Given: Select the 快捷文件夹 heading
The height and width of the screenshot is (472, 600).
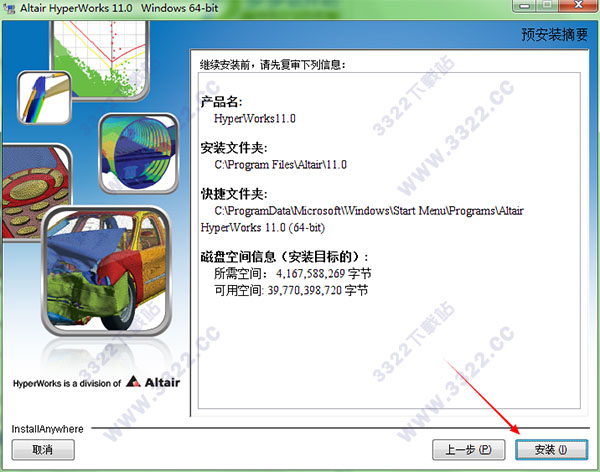Looking at the screenshot, I should (x=234, y=194).
